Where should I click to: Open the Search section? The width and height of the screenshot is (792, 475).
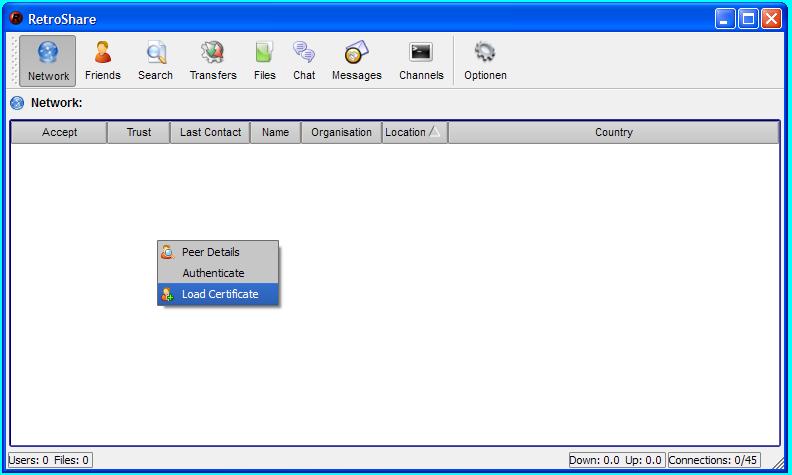155,61
